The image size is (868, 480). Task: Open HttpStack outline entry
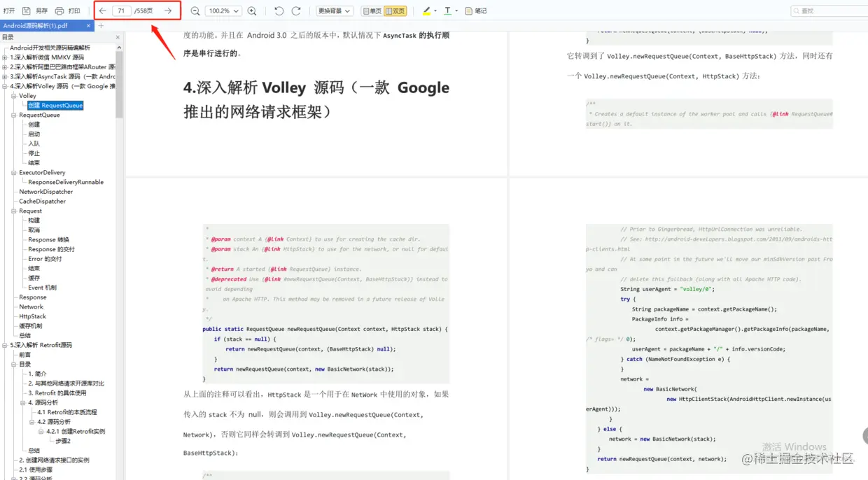pos(33,316)
